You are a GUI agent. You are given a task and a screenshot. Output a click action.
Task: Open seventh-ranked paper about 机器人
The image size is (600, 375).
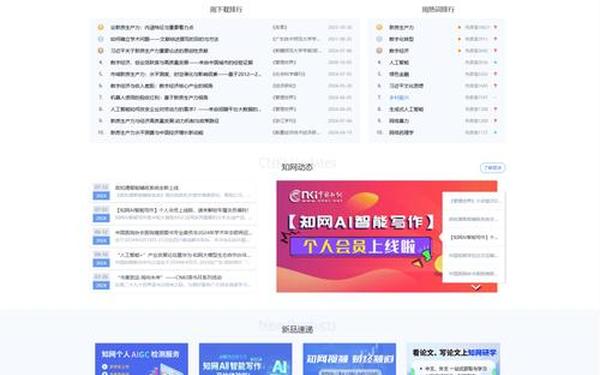coord(159,97)
